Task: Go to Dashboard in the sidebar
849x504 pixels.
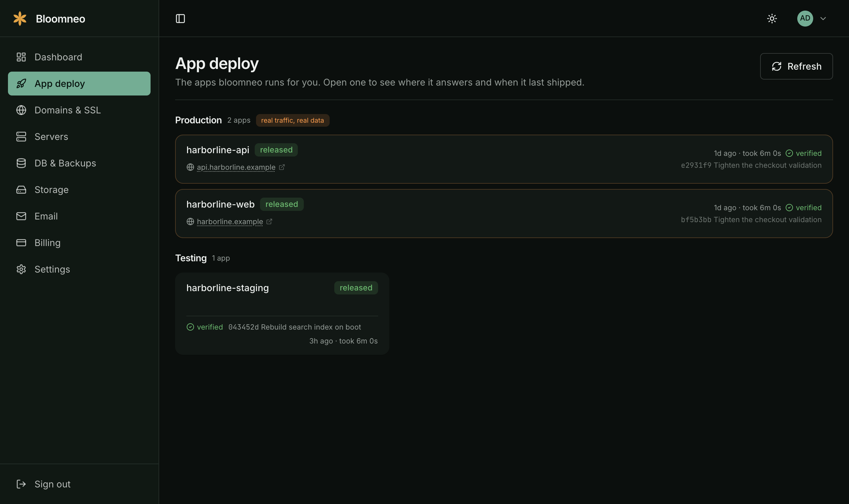Action: (79, 57)
